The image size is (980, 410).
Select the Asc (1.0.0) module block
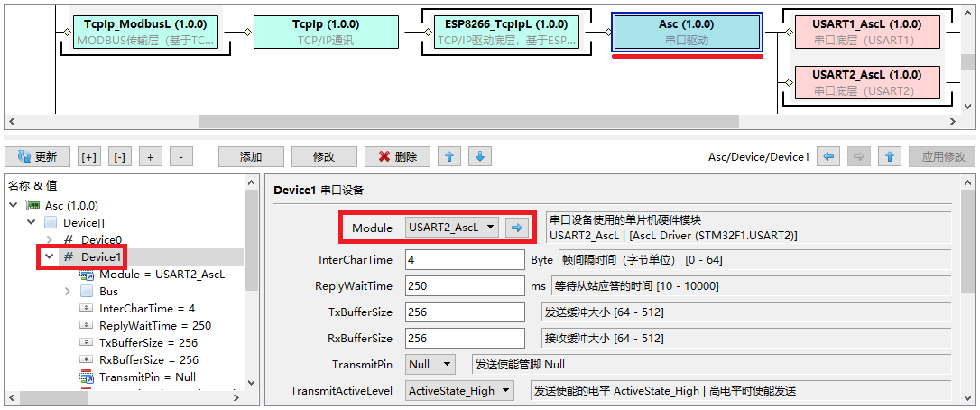[x=687, y=32]
